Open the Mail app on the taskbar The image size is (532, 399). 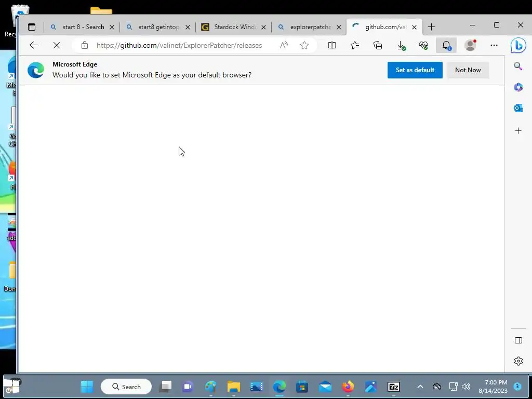pos(325,387)
